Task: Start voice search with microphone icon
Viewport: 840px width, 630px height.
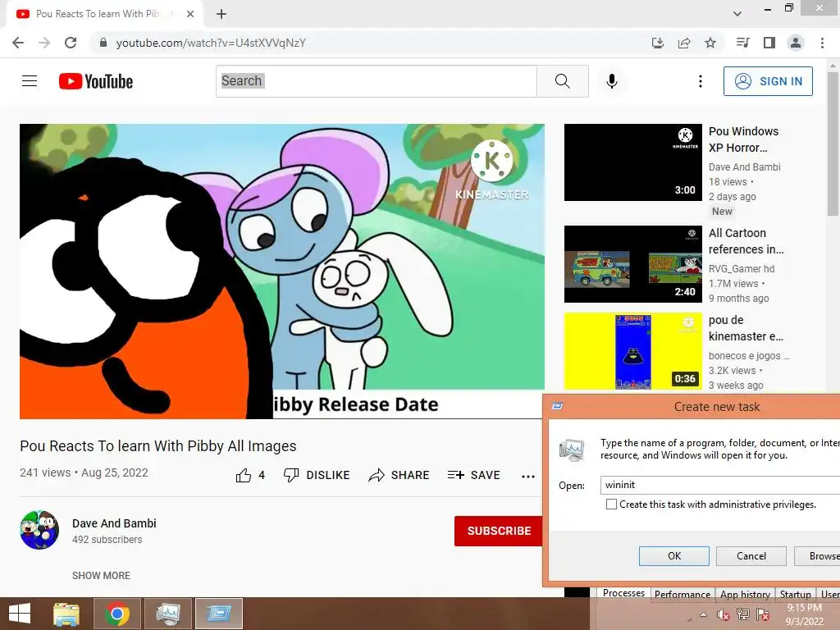Action: click(x=612, y=81)
